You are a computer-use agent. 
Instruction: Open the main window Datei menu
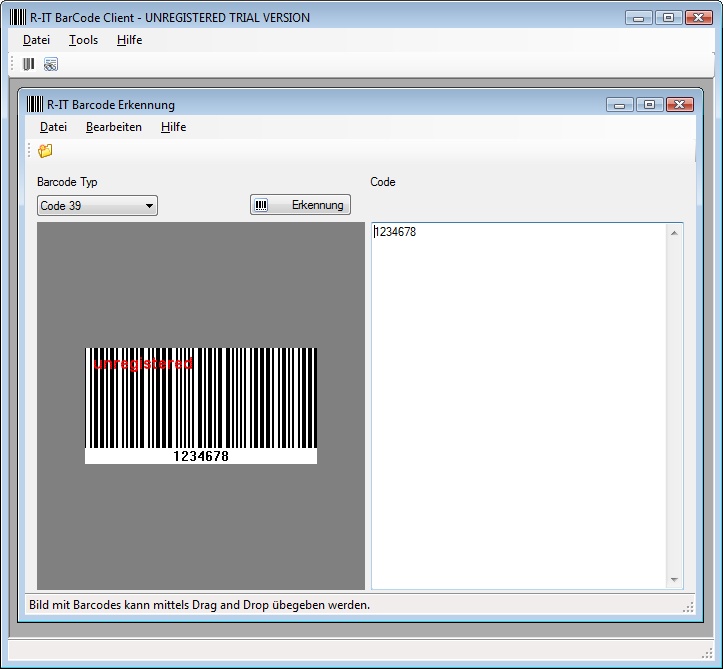(x=36, y=40)
